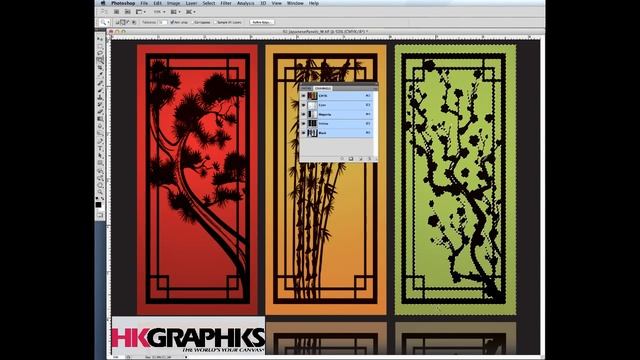640x360 pixels.
Task: Click the Tolerance value field
Action: [163, 22]
